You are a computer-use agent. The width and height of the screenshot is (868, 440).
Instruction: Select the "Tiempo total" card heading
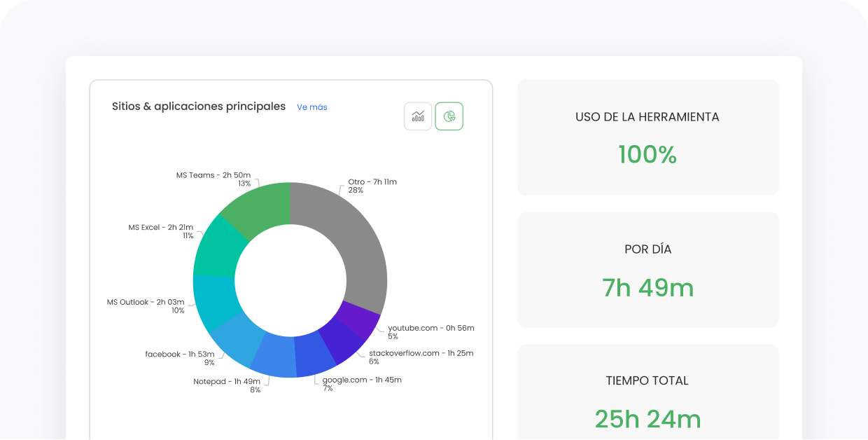[x=647, y=380]
